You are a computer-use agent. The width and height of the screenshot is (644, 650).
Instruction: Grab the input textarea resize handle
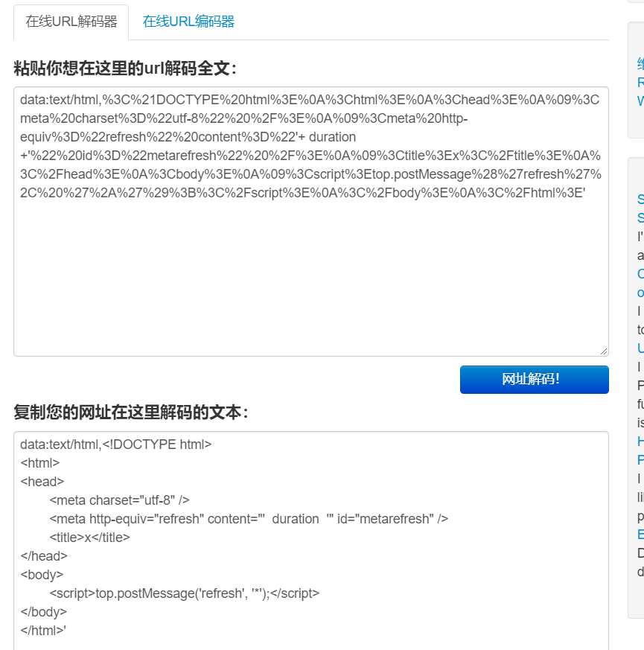[x=604, y=351]
